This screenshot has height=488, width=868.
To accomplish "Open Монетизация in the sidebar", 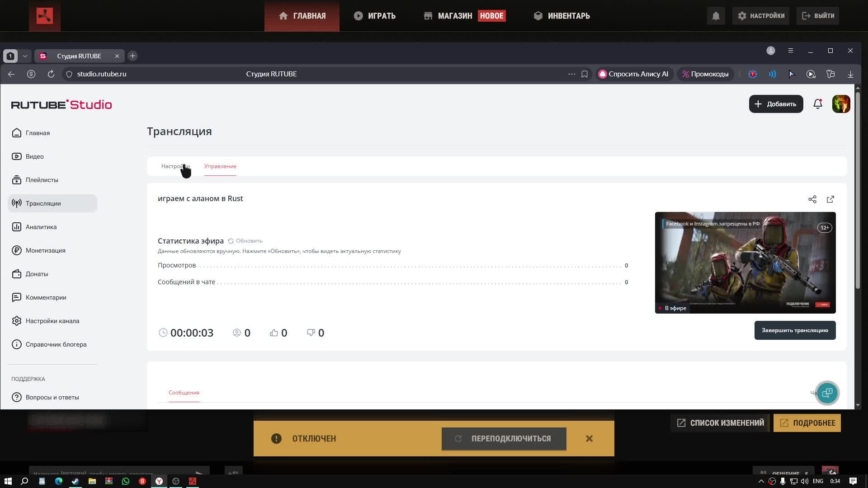I will [x=45, y=250].
